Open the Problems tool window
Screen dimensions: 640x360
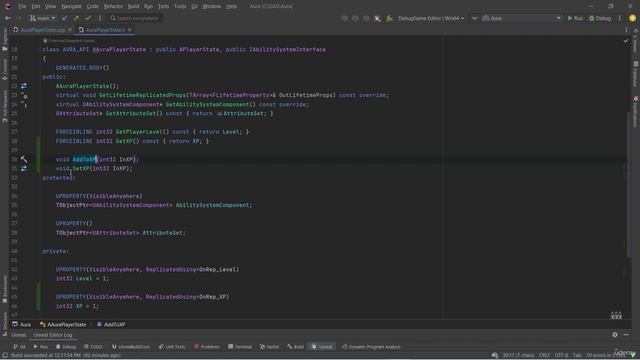(x=207, y=347)
